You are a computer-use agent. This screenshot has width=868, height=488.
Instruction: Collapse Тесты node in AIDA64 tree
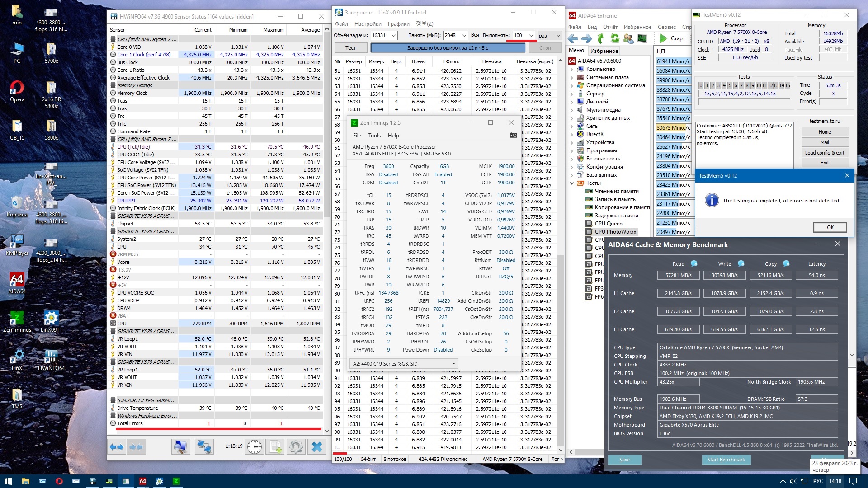[x=571, y=183]
